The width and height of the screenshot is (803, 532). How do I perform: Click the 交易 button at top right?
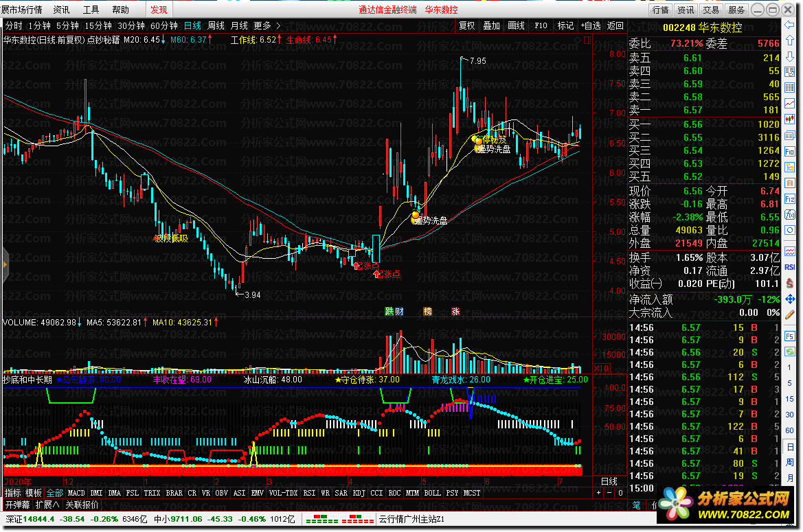pos(711,10)
